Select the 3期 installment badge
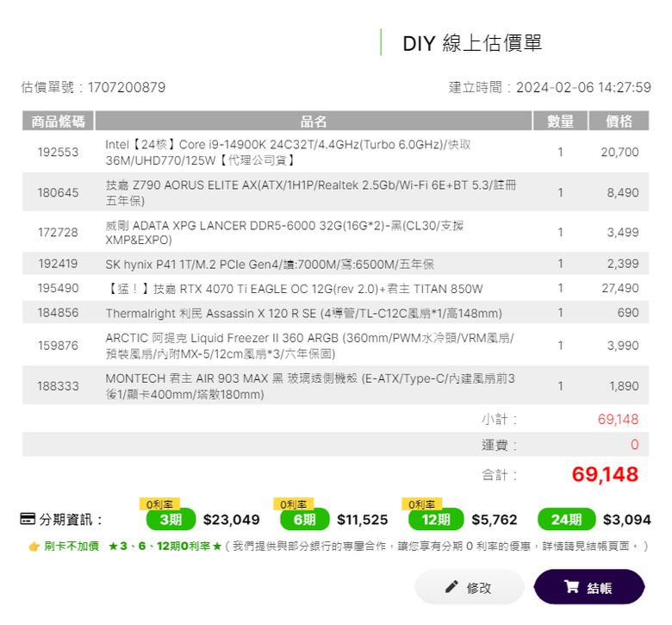The image size is (672, 625). [171, 520]
